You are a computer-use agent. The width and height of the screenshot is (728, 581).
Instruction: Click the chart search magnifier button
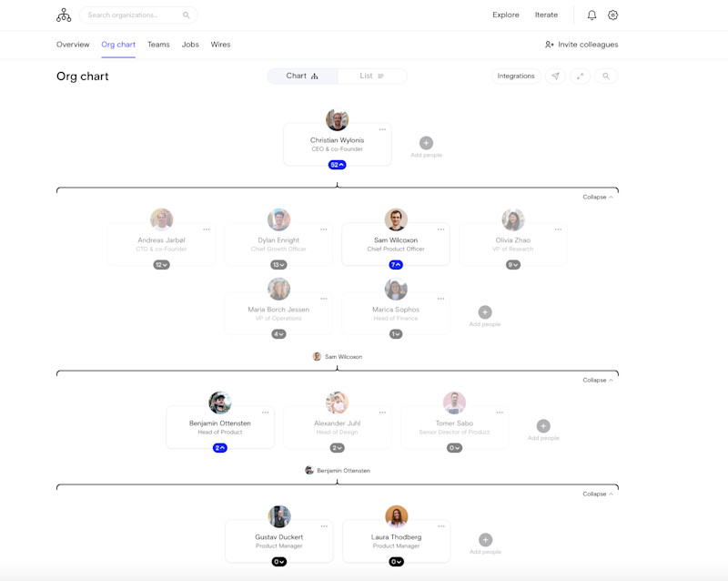click(606, 76)
